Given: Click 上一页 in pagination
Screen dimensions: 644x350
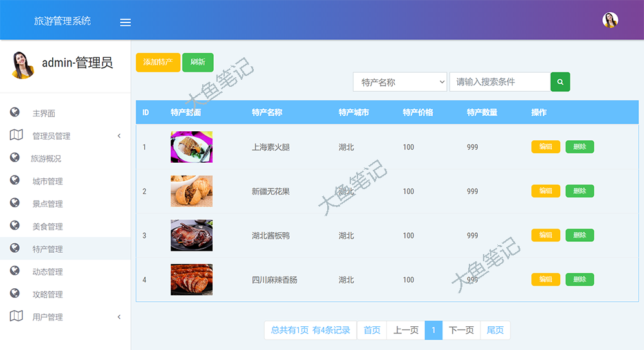Looking at the screenshot, I should pyautogui.click(x=406, y=330).
